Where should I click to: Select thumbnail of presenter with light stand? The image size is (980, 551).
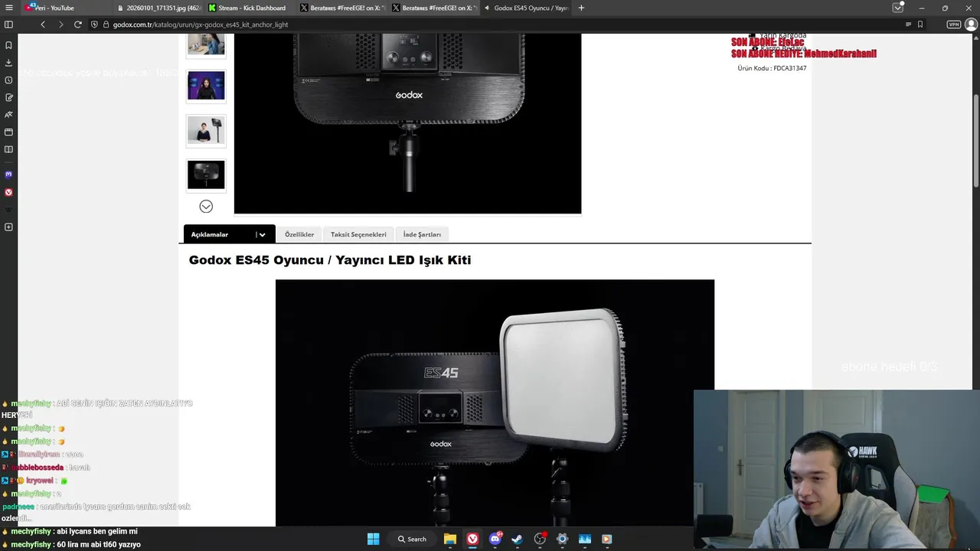click(206, 130)
